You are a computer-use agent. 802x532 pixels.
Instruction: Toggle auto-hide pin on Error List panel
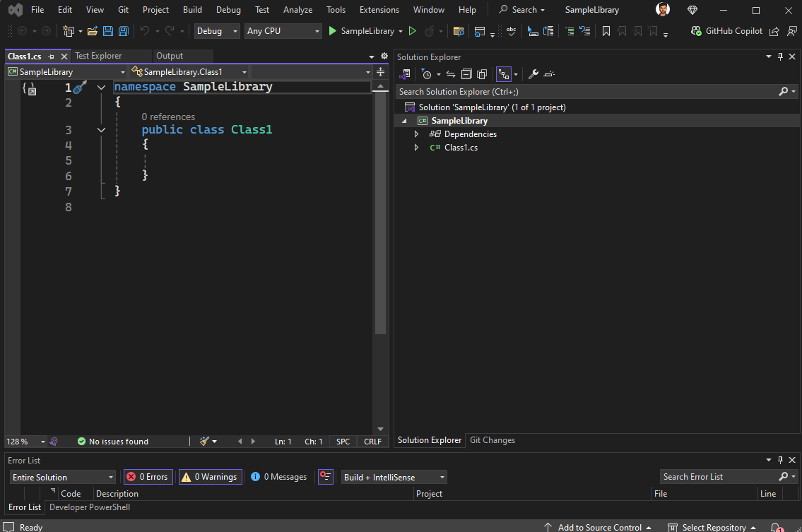tap(781, 460)
